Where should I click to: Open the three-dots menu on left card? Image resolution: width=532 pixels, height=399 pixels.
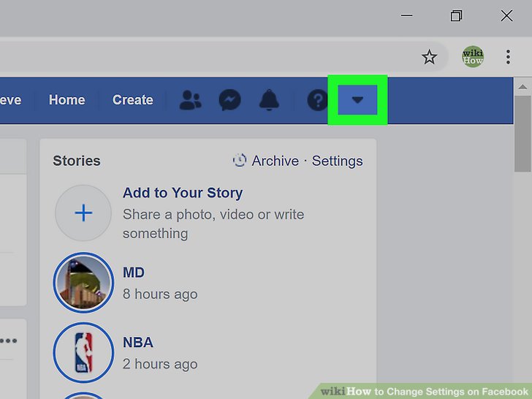pyautogui.click(x=9, y=341)
